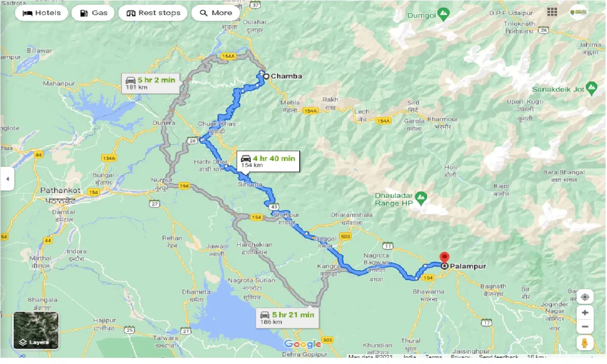Click the account profile avatar
Viewport: 607px width, 364px height.
point(579,12)
